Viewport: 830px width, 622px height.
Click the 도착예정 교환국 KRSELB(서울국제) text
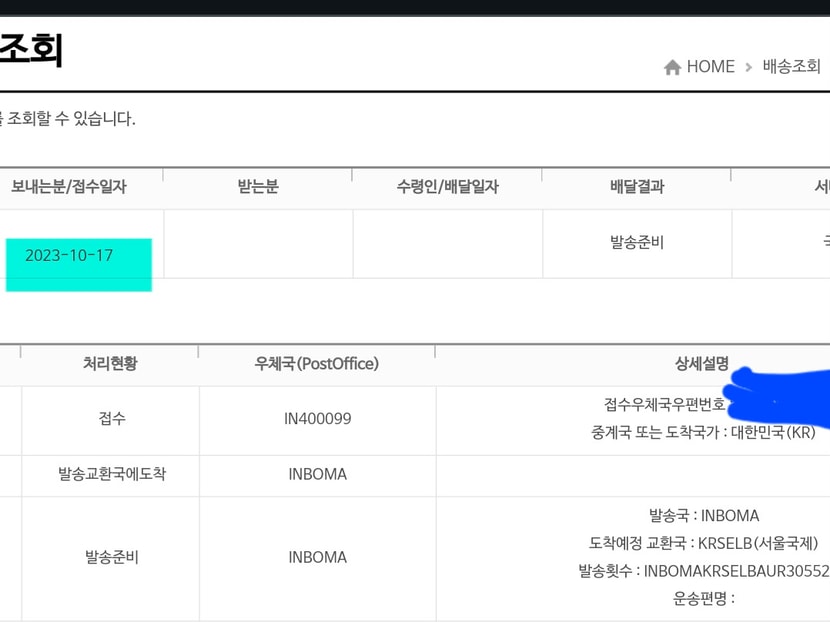(703, 543)
